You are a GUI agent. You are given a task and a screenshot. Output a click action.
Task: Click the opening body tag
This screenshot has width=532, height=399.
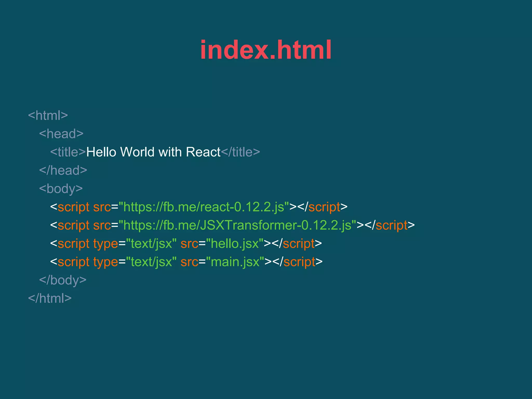click(x=61, y=189)
